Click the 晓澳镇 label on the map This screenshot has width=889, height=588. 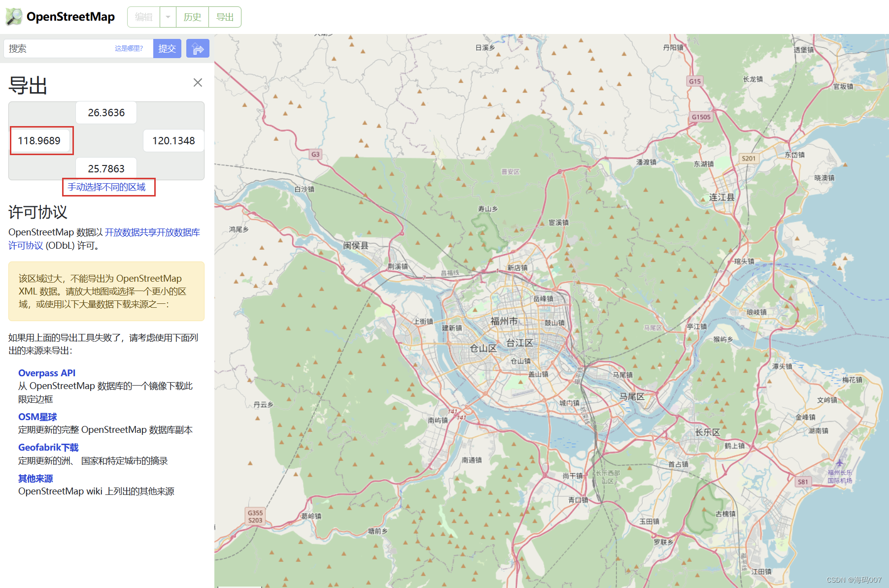pyautogui.click(x=824, y=178)
